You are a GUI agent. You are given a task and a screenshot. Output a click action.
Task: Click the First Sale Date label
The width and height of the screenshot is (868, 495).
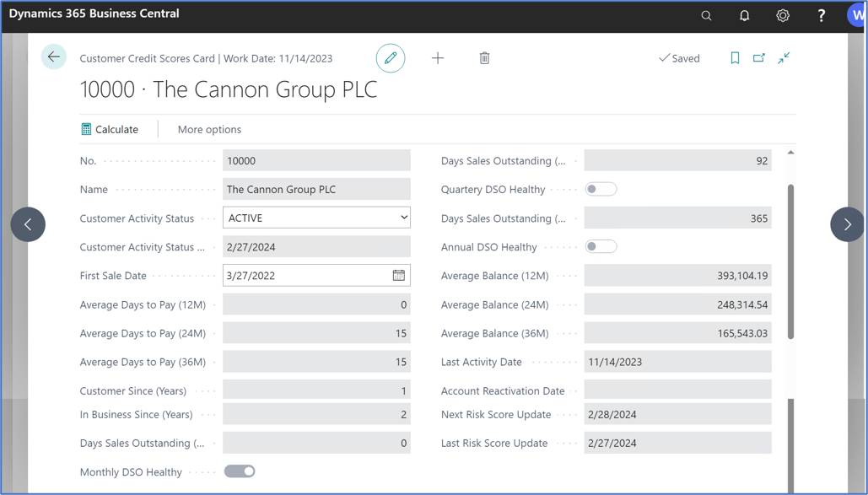(113, 276)
